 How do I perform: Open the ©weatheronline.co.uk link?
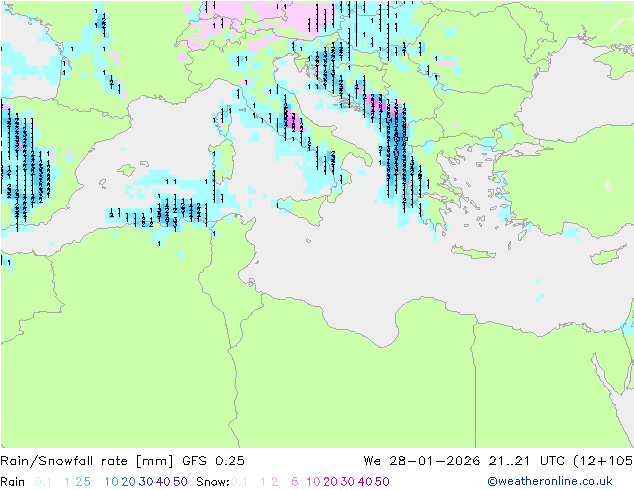pos(550,482)
